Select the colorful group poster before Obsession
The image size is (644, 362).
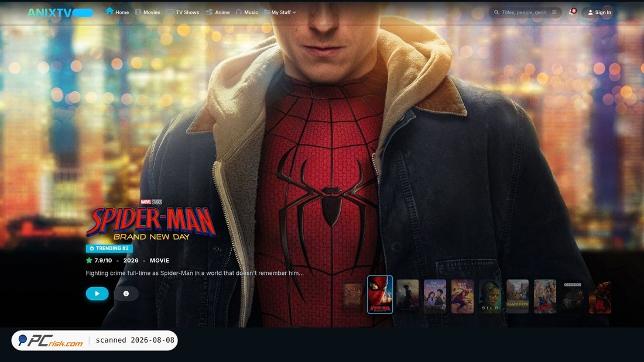click(x=545, y=297)
